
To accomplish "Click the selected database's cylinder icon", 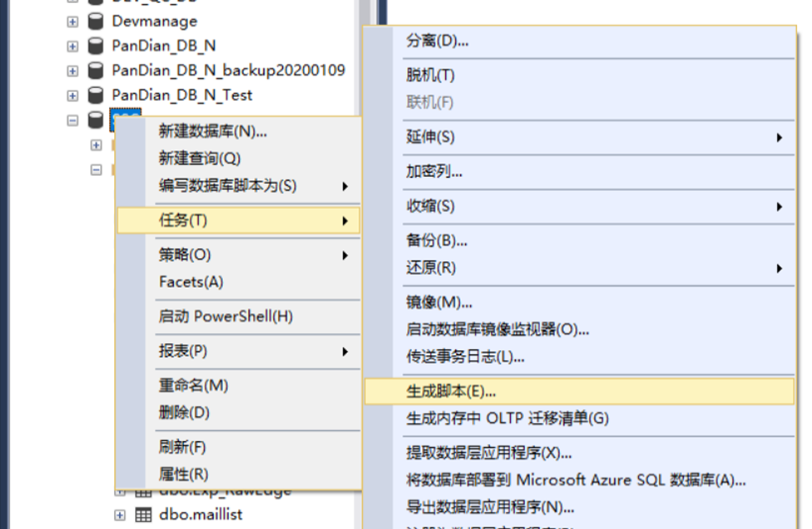I will 95,120.
